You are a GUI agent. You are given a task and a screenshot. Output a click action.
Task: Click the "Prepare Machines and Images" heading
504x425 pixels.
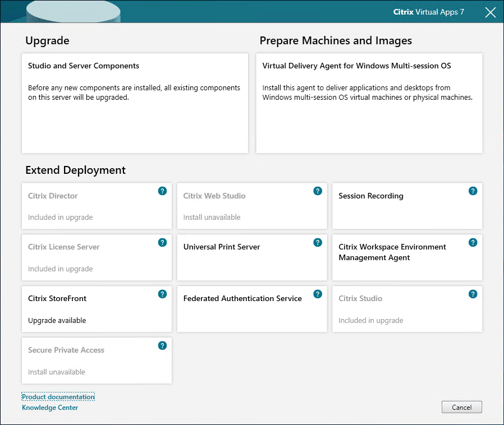(x=336, y=41)
